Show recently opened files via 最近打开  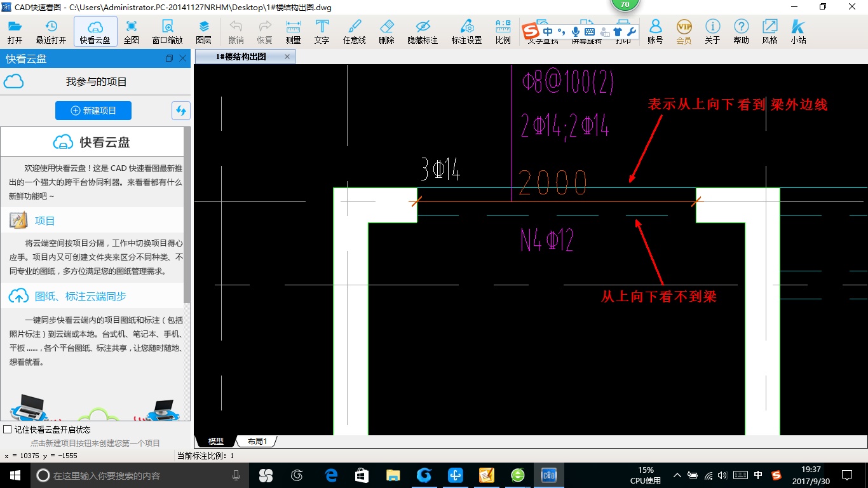(x=51, y=32)
